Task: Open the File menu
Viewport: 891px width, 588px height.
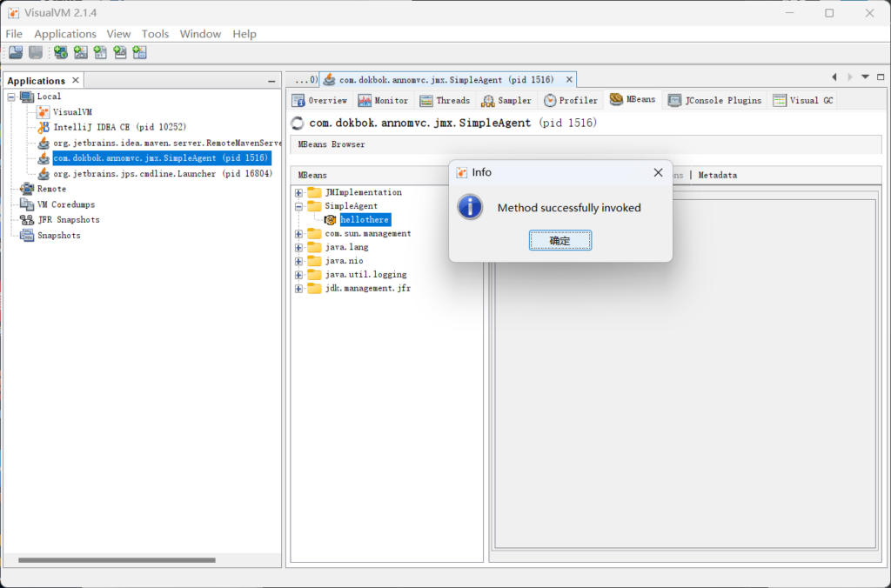Action: [x=14, y=34]
